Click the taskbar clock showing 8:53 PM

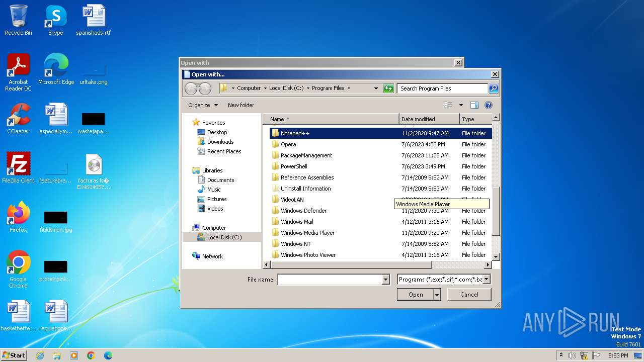click(618, 355)
